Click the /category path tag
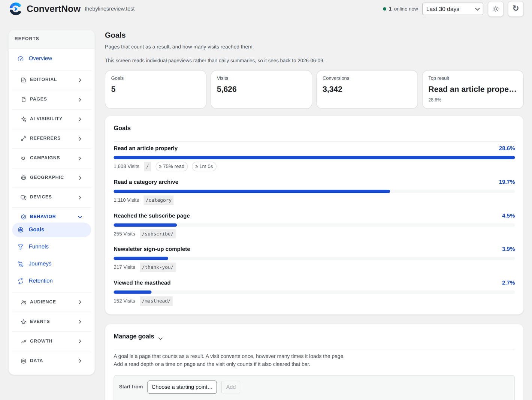The width and height of the screenshot is (532, 400). tap(158, 200)
